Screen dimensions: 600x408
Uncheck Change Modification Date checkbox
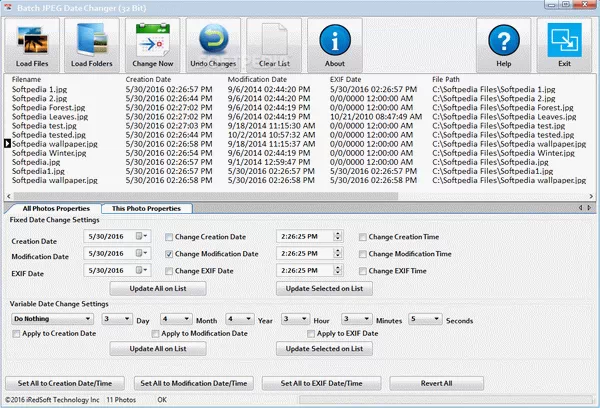[x=169, y=254]
